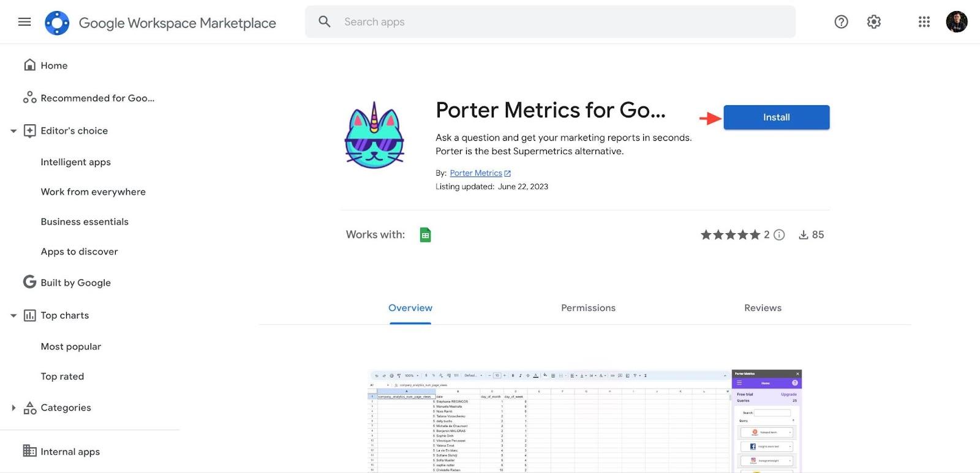The image size is (980, 473).
Task: Click the Categories shapes icon
Action: click(x=29, y=408)
